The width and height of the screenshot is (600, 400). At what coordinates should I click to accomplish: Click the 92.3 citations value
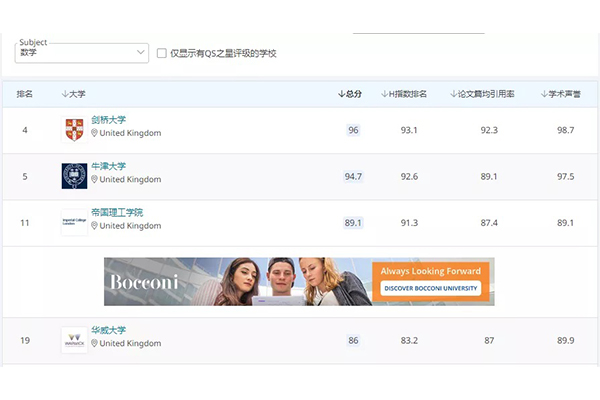pos(489,130)
